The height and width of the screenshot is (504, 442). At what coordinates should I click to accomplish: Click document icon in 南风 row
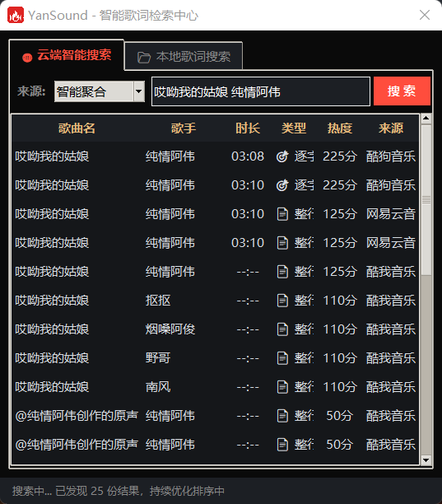point(282,387)
